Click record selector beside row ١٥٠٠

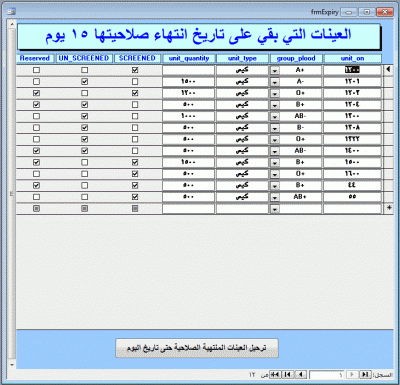[x=388, y=162]
